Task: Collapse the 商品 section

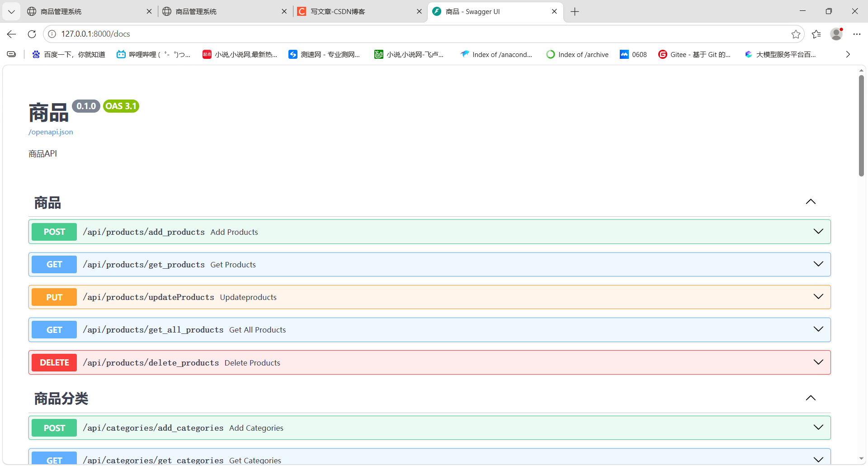Action: (x=811, y=202)
